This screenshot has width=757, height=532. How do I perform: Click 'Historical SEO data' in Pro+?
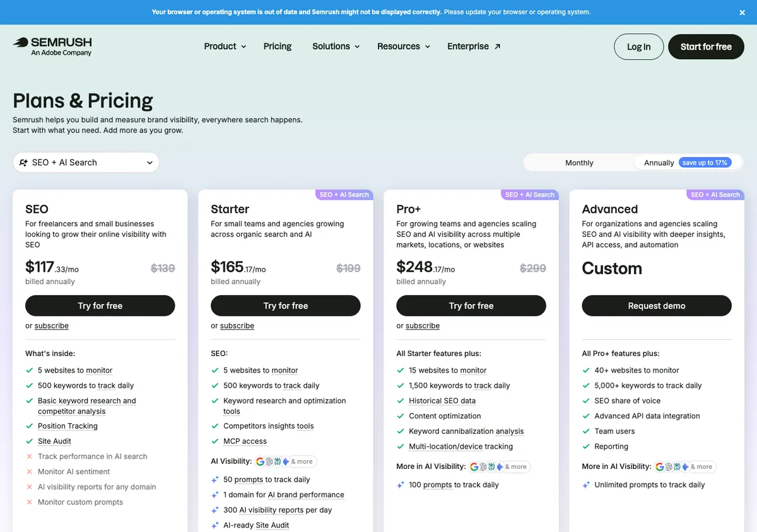(x=442, y=401)
